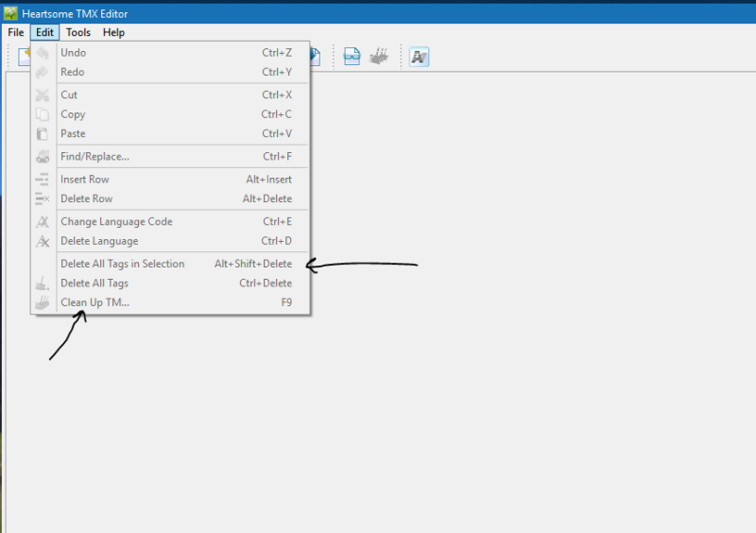Toggle the highlighted A tag-display toolbar button
The image size is (756, 533).
(419, 57)
